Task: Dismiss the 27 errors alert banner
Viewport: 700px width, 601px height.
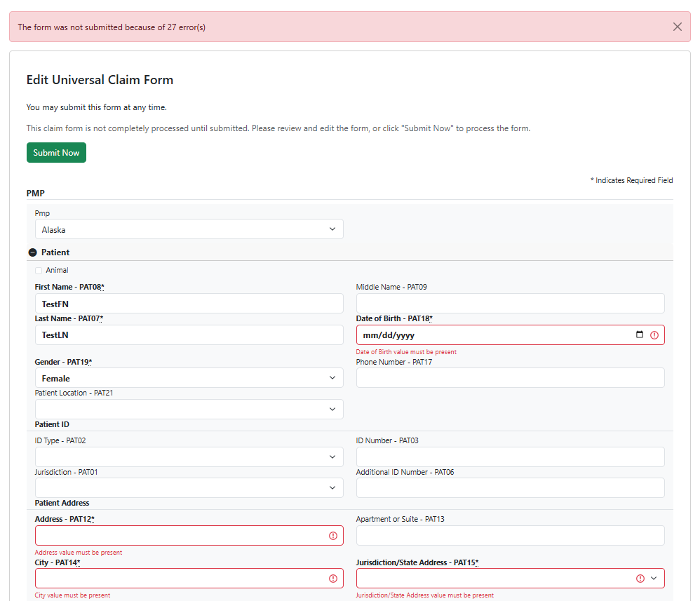Action: (678, 27)
